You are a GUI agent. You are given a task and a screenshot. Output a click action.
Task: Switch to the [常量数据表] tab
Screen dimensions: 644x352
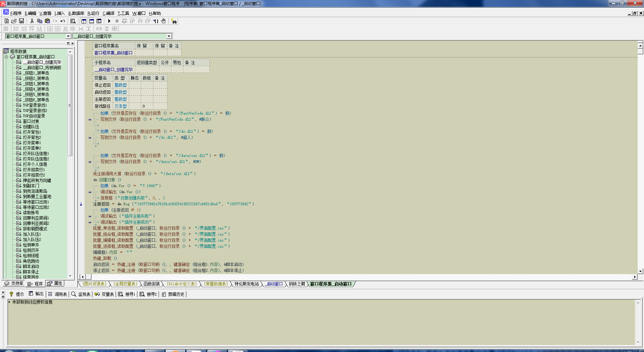pos(216,284)
